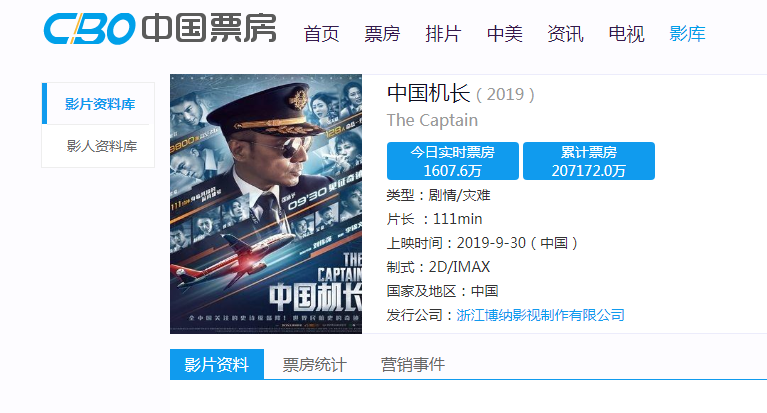Viewport: 767px width, 413px height.
Task: Click the 中国票房 site title
Action: 209,28
